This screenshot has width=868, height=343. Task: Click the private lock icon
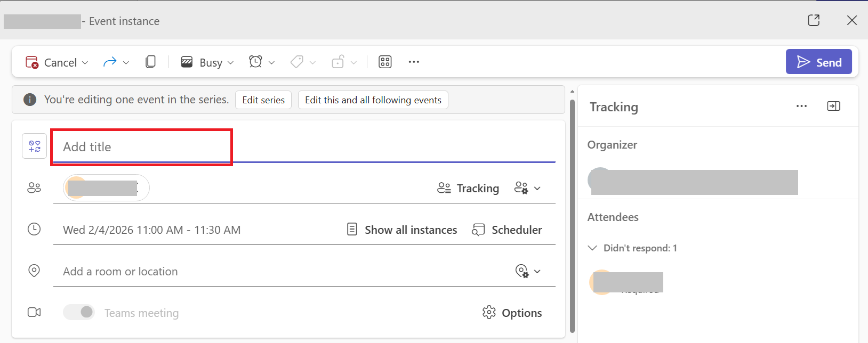[338, 62]
